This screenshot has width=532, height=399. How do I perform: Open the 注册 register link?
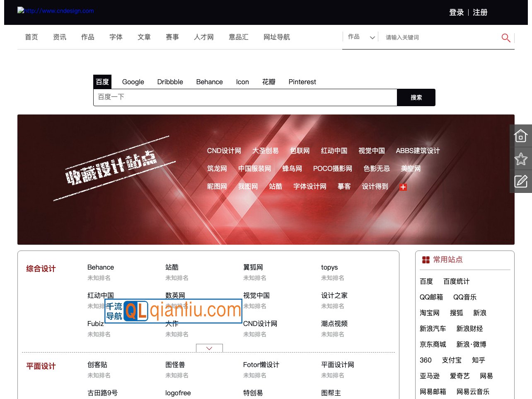tap(480, 12)
